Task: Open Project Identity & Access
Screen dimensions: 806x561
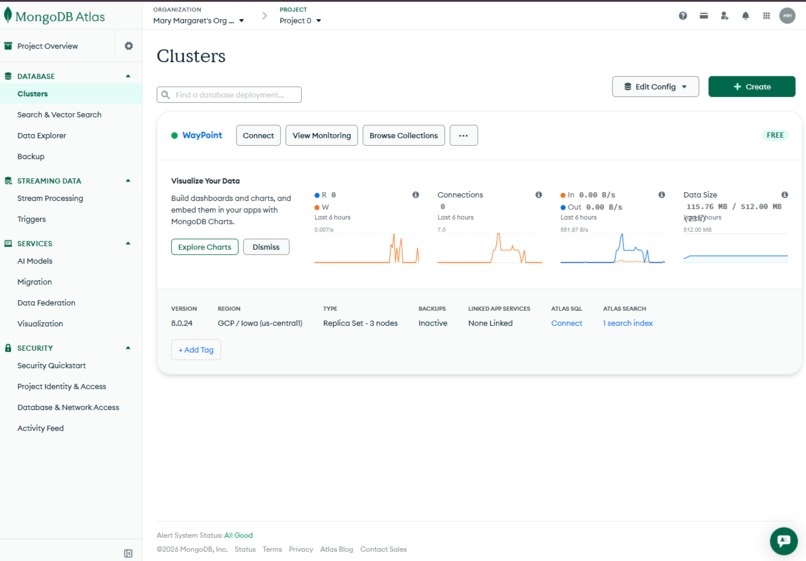Action: tap(62, 387)
